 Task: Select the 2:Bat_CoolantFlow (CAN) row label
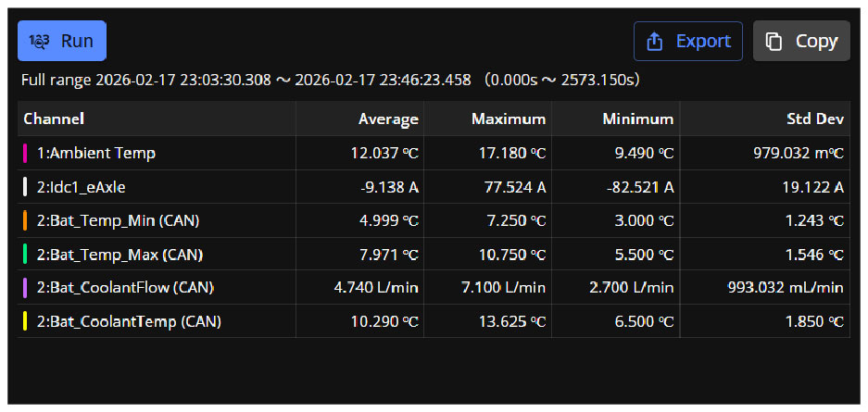pos(126,288)
